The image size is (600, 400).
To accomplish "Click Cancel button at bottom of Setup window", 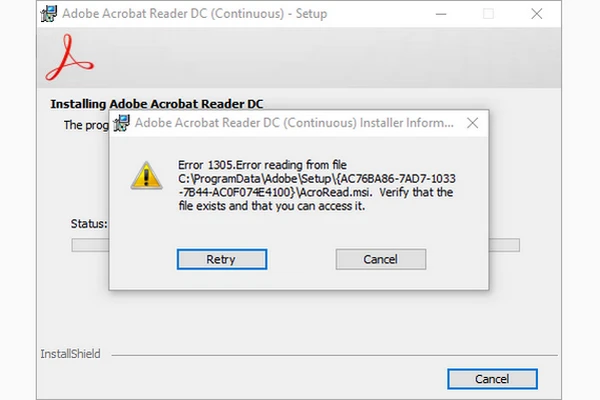I will tap(492, 379).
